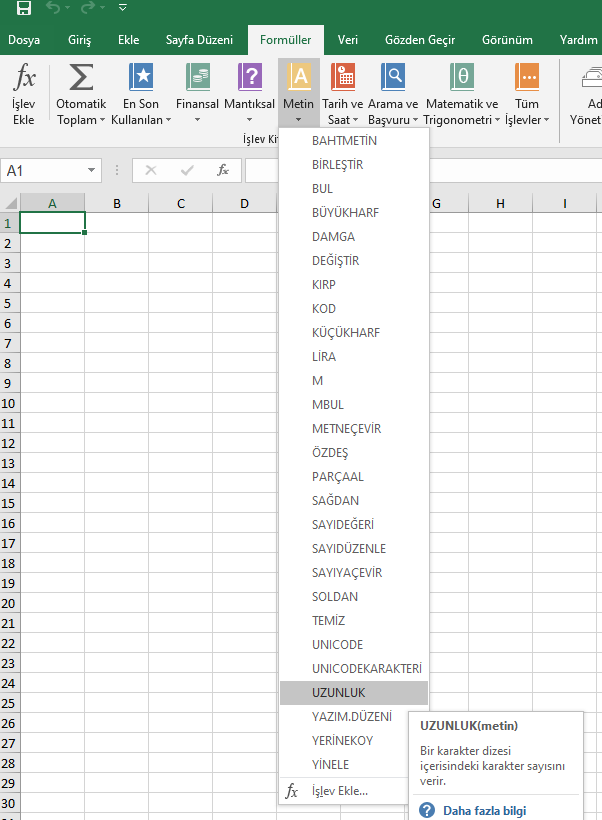Open the Sayfa Düzeni tab

click(199, 40)
